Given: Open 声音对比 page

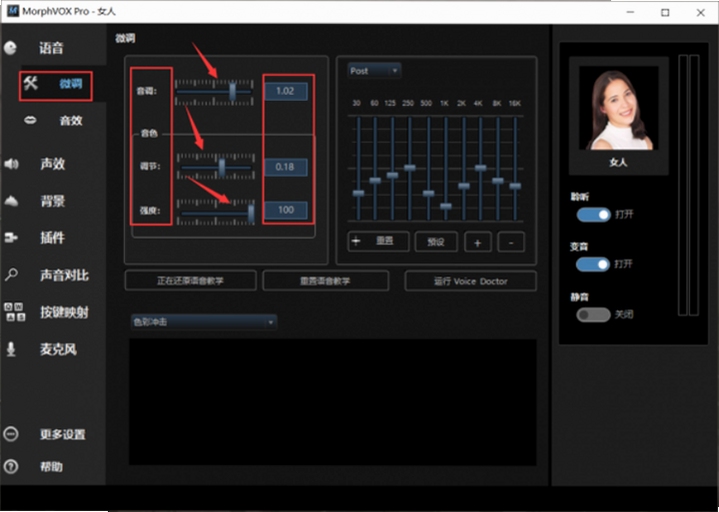Looking at the screenshot, I should [64, 275].
